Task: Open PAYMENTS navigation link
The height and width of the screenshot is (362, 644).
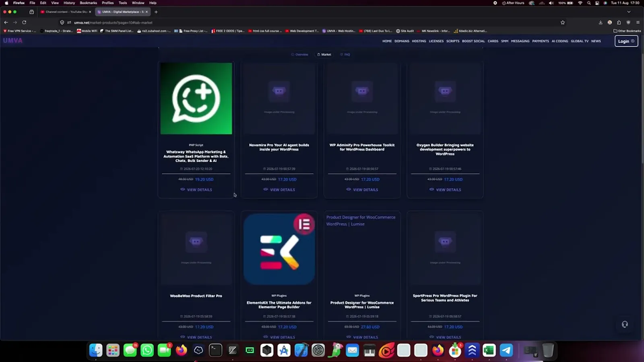Action: pos(540,41)
